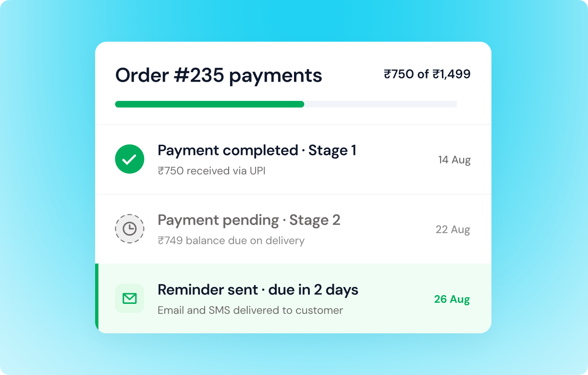Image resolution: width=588 pixels, height=375 pixels.
Task: Click the ₹749 balance due on delivery text
Action: coord(231,240)
